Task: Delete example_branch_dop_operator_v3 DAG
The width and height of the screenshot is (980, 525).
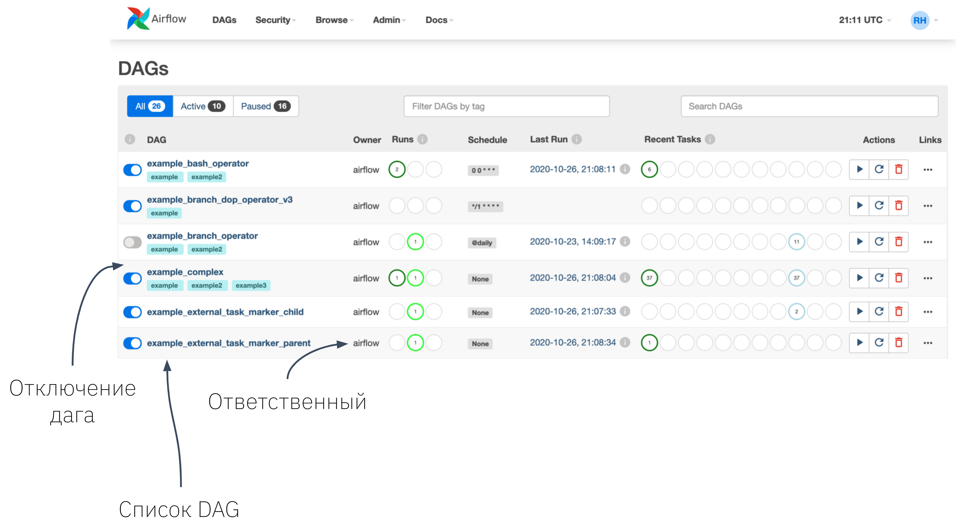Action: point(899,206)
